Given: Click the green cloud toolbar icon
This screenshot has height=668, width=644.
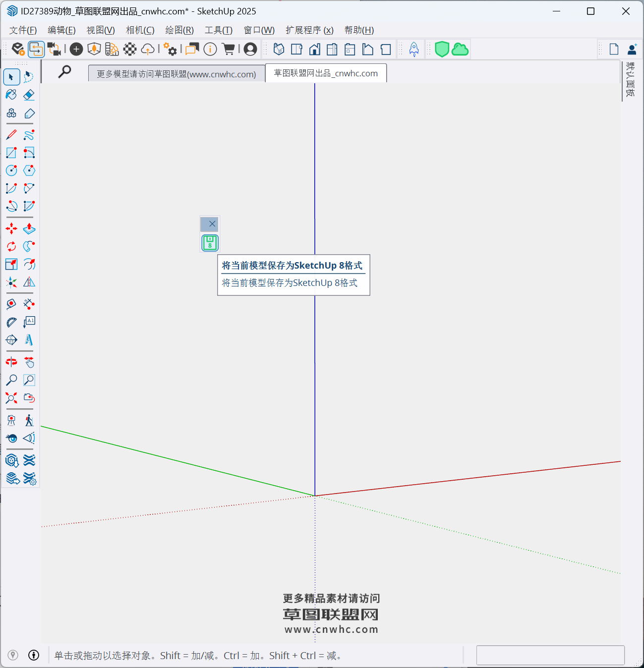Looking at the screenshot, I should [460, 49].
